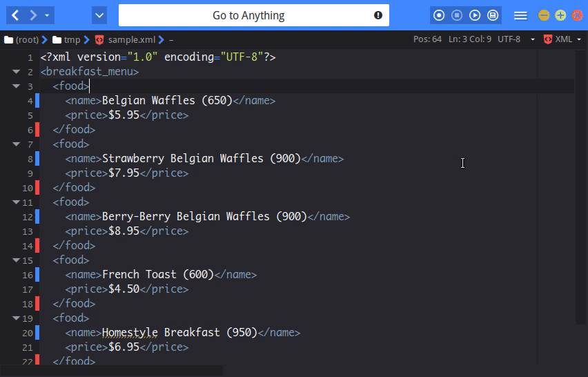
Task: Stop macro recording with the stop icon
Action: click(457, 15)
